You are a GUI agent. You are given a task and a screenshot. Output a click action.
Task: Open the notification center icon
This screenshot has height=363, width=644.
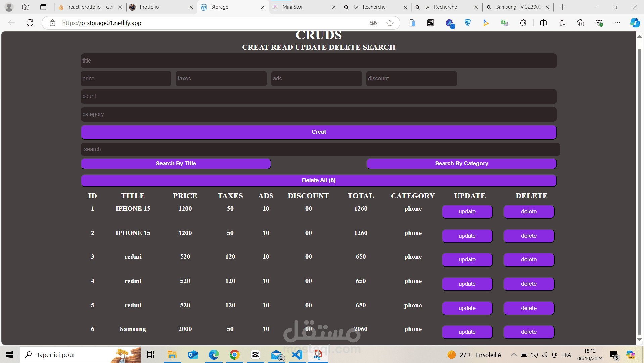pyautogui.click(x=614, y=355)
